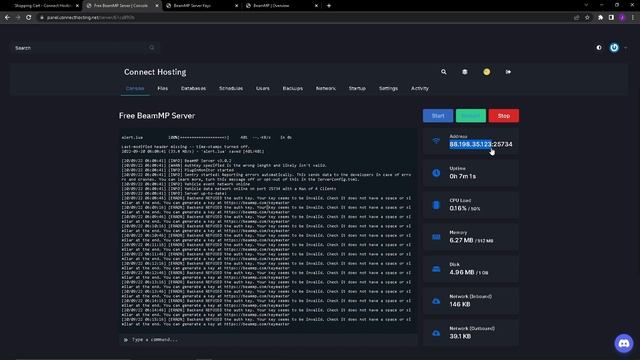Click the clock icon in Uptime card
640x360 pixels.
(x=436, y=173)
